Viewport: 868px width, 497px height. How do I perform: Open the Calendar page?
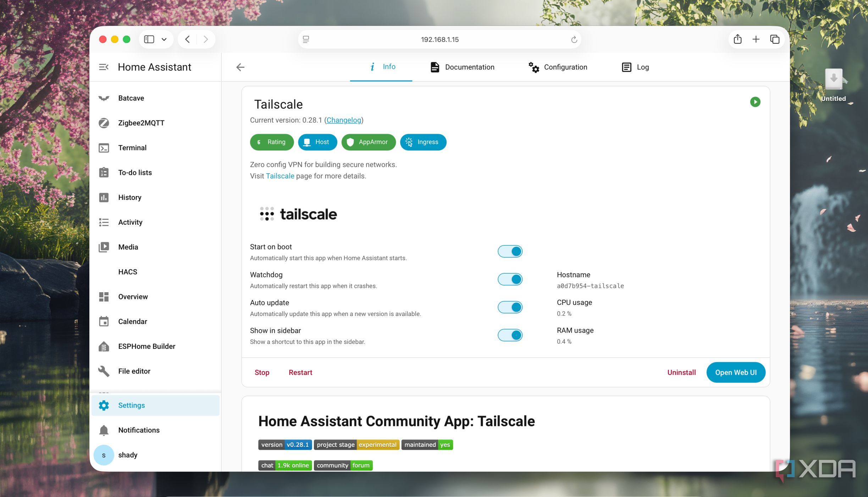(x=155, y=322)
